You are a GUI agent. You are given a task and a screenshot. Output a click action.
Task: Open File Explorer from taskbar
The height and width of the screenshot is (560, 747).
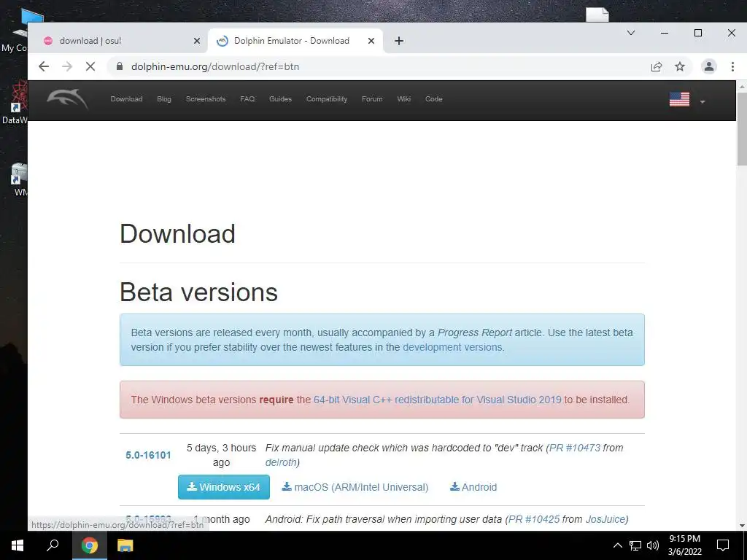[x=125, y=545]
